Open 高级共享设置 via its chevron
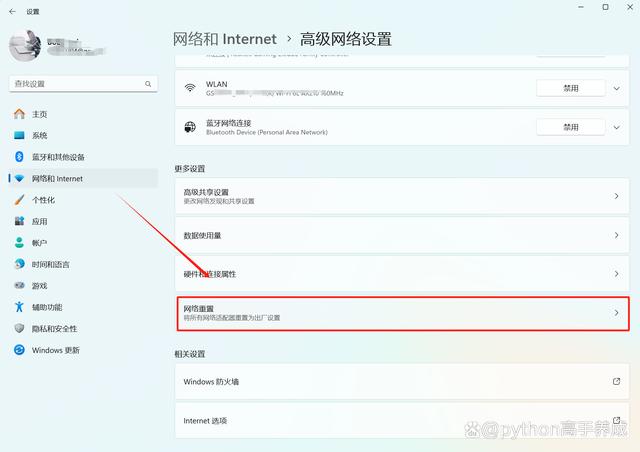This screenshot has height=452, width=640. pyautogui.click(x=616, y=196)
